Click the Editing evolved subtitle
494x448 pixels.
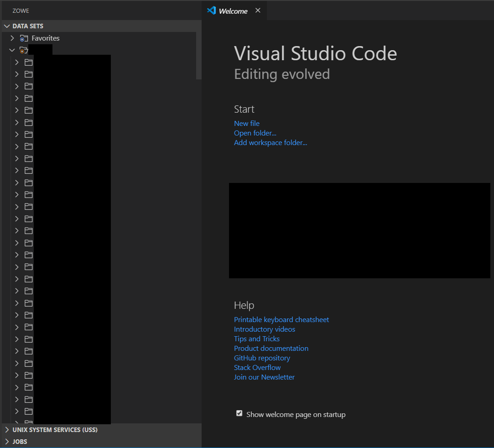coord(282,75)
